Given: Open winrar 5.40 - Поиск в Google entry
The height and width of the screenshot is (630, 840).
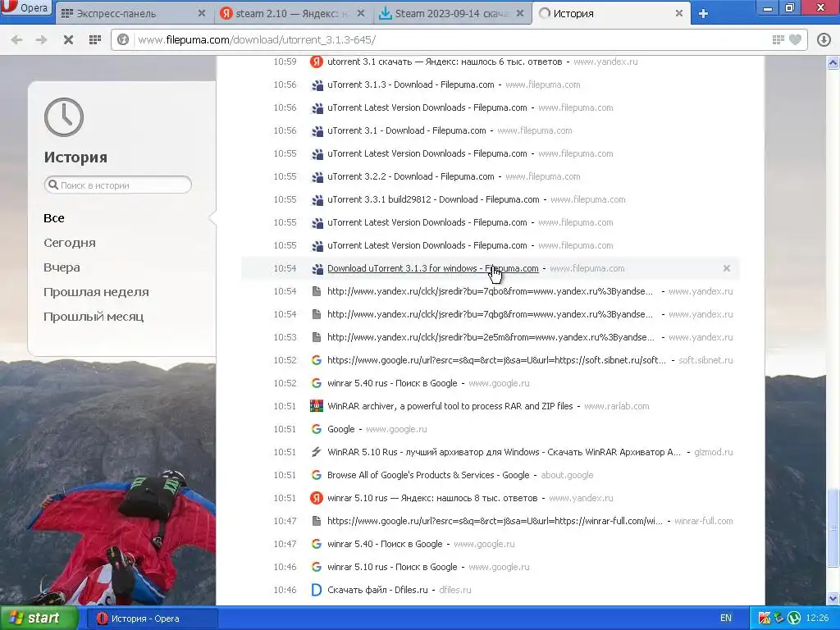Looking at the screenshot, I should pyautogui.click(x=385, y=545).
